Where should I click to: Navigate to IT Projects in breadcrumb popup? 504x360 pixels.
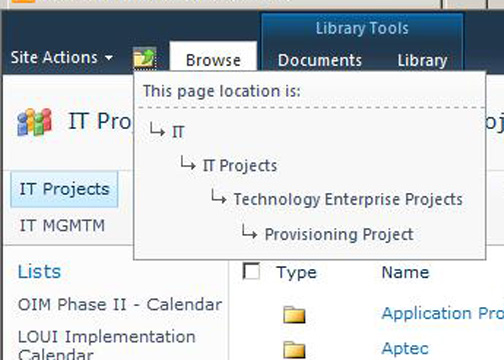click(240, 166)
